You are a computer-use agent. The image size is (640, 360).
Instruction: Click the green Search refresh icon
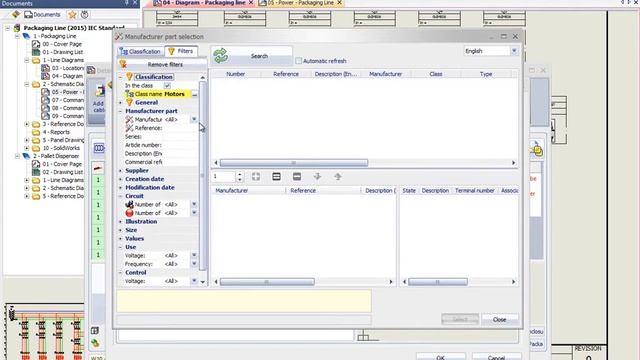[x=221, y=56]
